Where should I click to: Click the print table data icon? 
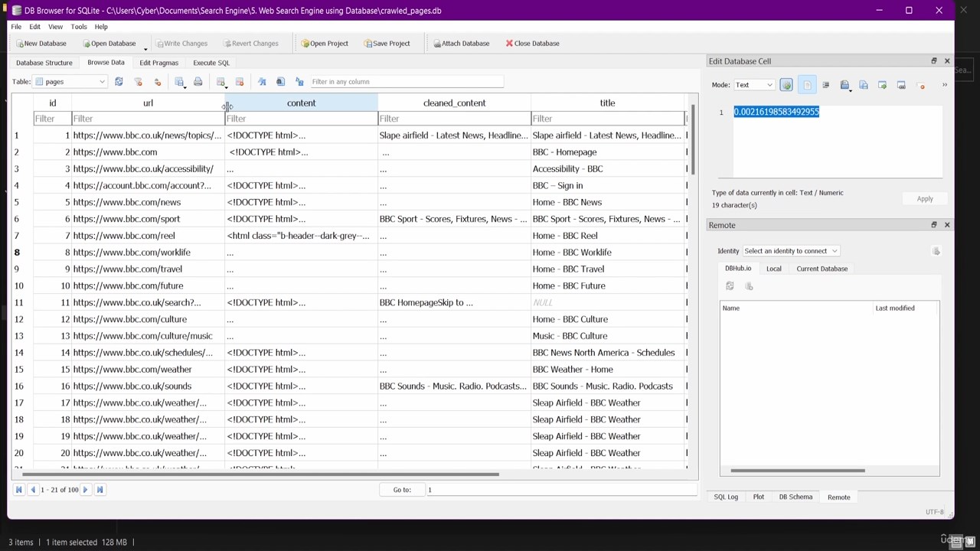(x=198, y=82)
